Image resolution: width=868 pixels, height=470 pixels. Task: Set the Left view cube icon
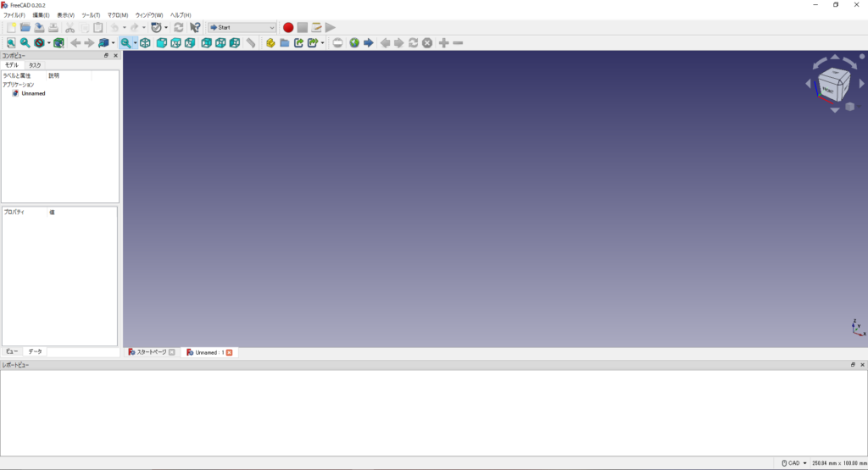pos(235,42)
